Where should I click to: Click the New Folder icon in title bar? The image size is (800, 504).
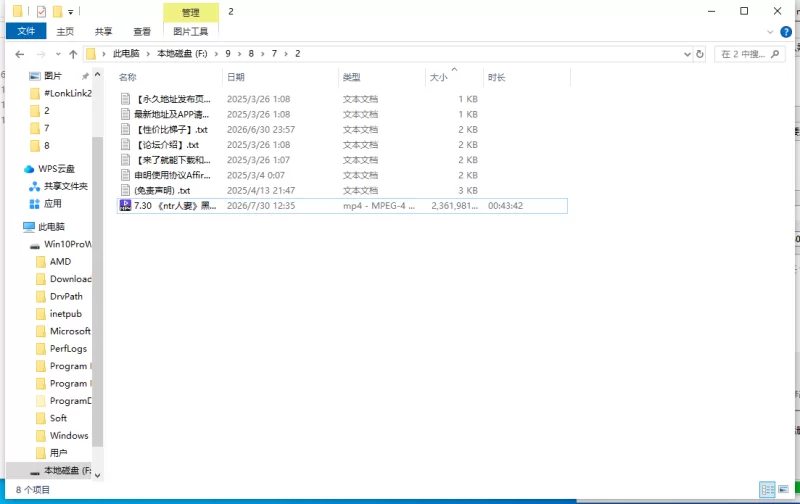point(58,11)
